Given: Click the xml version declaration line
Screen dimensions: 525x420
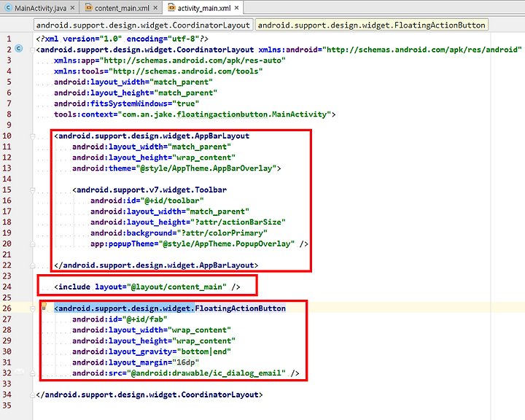Looking at the screenshot, I should coord(122,39).
